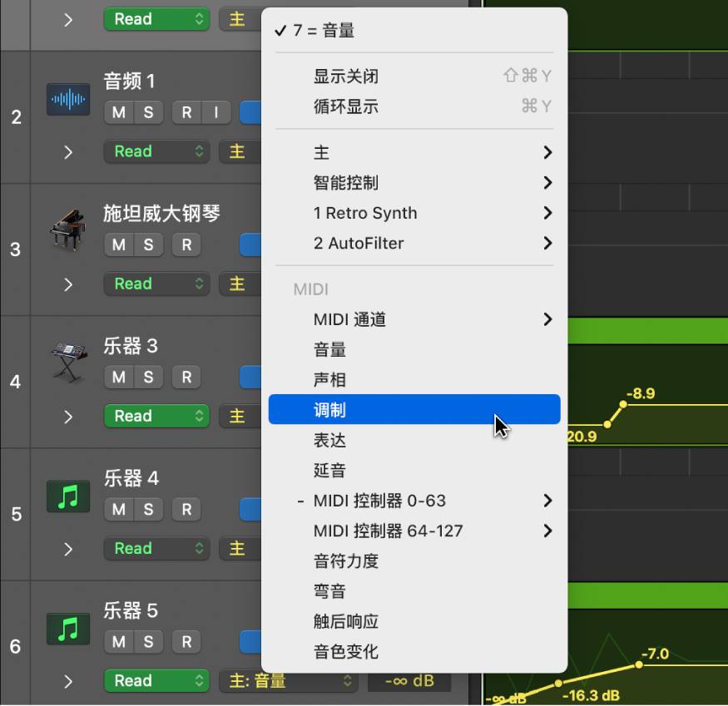
Task: Click the -8.9 automation point
Action: 622,406
